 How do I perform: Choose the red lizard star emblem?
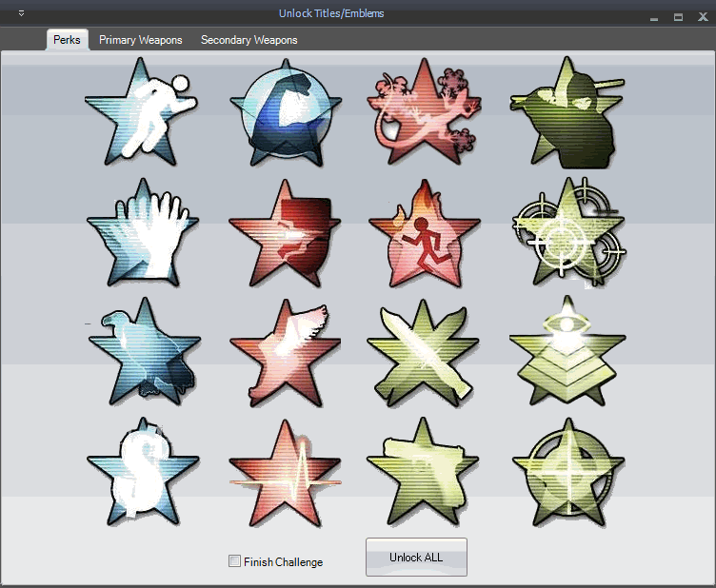pos(423,112)
